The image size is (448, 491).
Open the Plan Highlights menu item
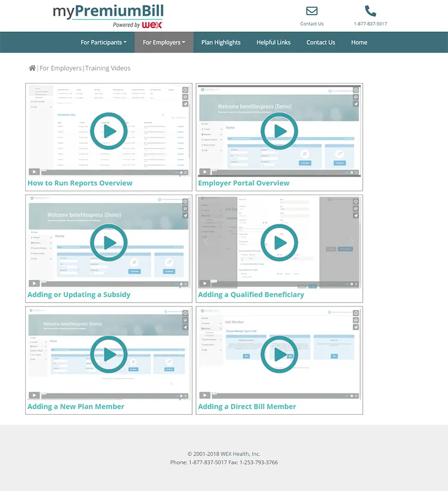pyautogui.click(x=221, y=43)
